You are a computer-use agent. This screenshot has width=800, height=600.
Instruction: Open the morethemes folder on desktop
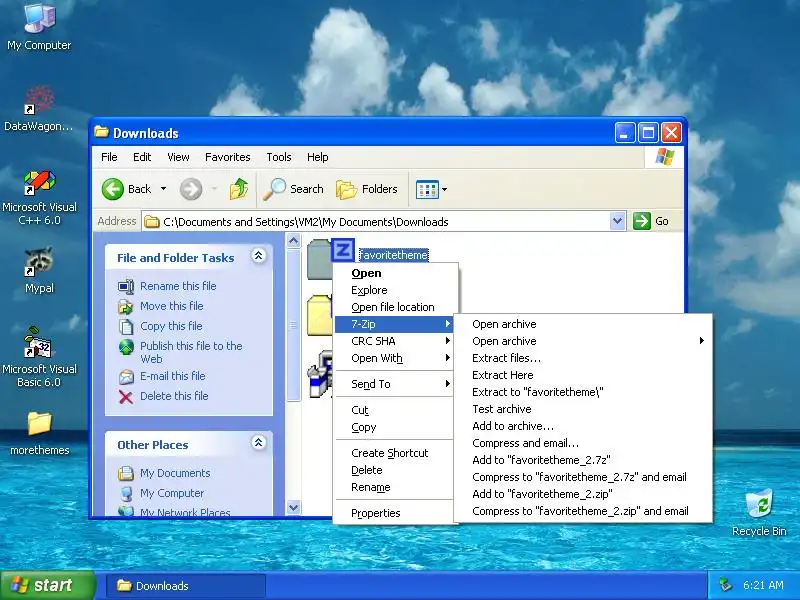pyautogui.click(x=39, y=434)
